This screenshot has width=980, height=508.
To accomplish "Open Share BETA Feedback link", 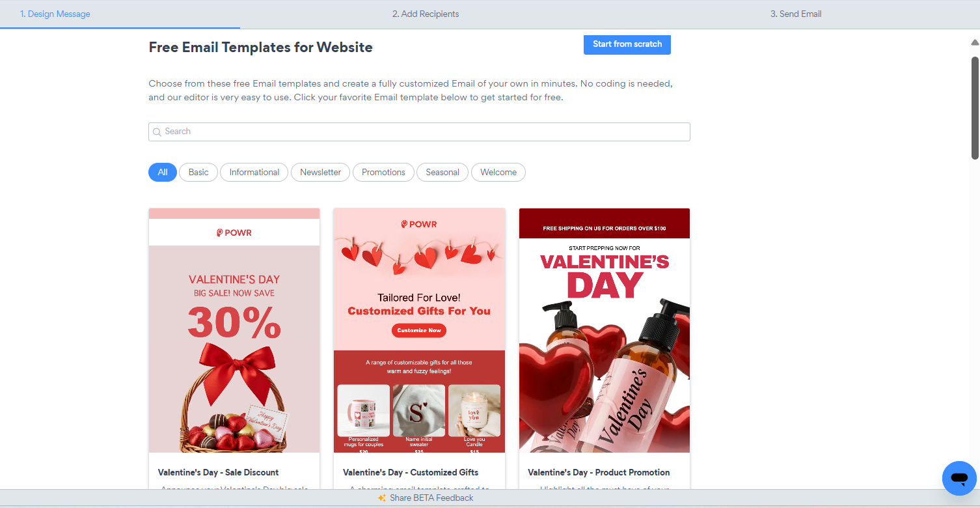I will [431, 498].
